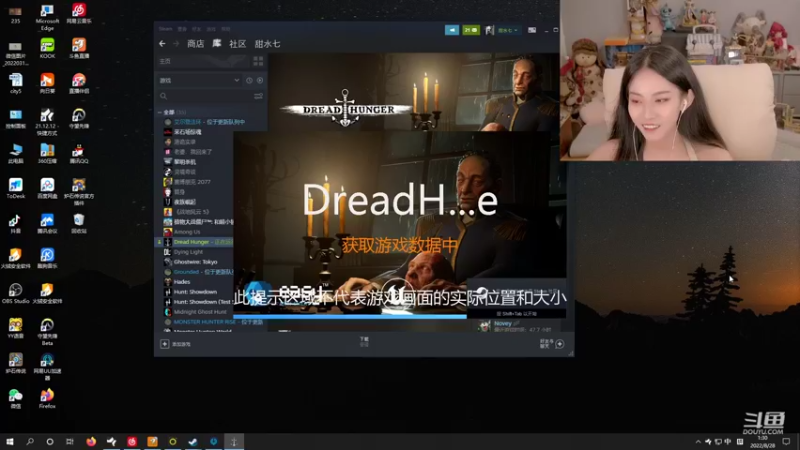Select 赛博朋克 2077 in the game list

[192, 182]
